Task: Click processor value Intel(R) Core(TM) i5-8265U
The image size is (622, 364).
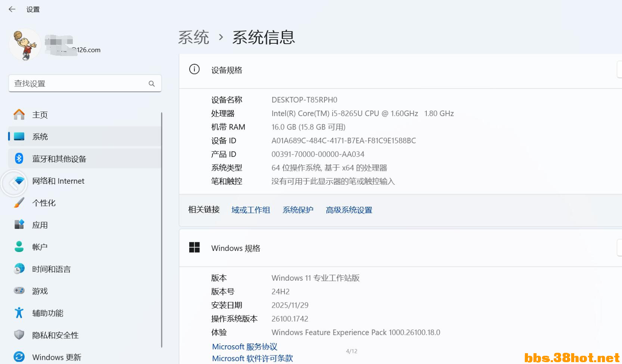Action: (363, 113)
